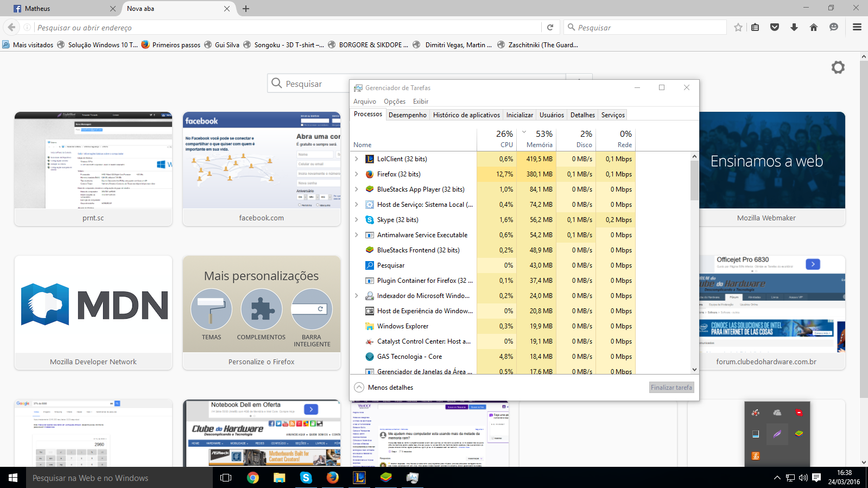Sort processes by the Memória column header

coord(536,139)
